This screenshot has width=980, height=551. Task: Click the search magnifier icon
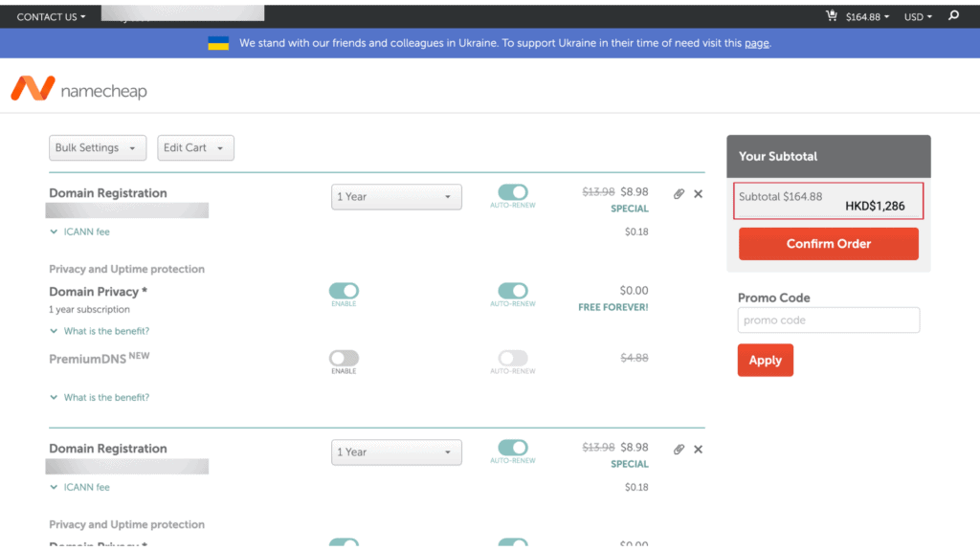tap(953, 15)
